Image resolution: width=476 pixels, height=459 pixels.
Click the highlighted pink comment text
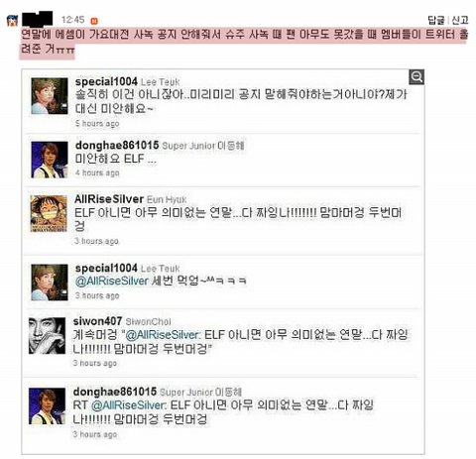(x=244, y=42)
